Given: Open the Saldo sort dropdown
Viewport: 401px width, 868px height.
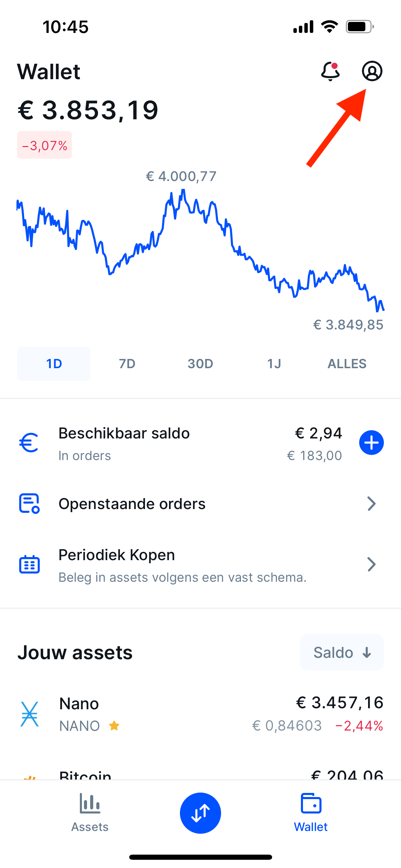Looking at the screenshot, I should tap(342, 652).
